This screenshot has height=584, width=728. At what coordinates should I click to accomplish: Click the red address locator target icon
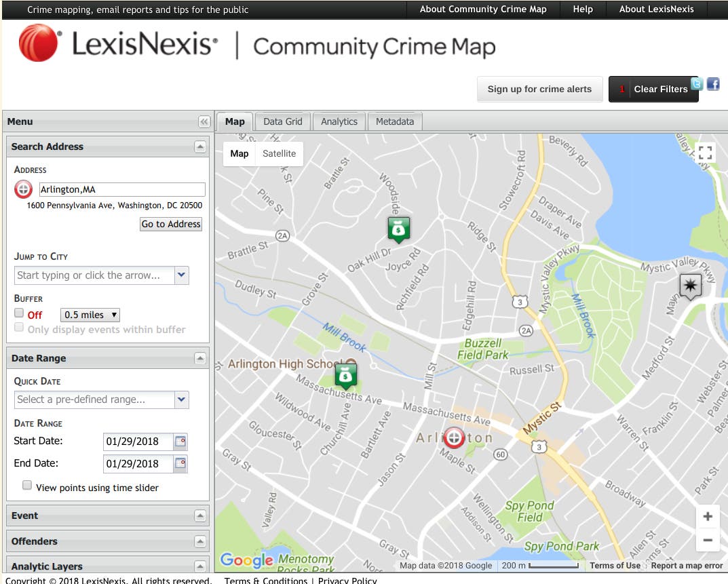23,190
